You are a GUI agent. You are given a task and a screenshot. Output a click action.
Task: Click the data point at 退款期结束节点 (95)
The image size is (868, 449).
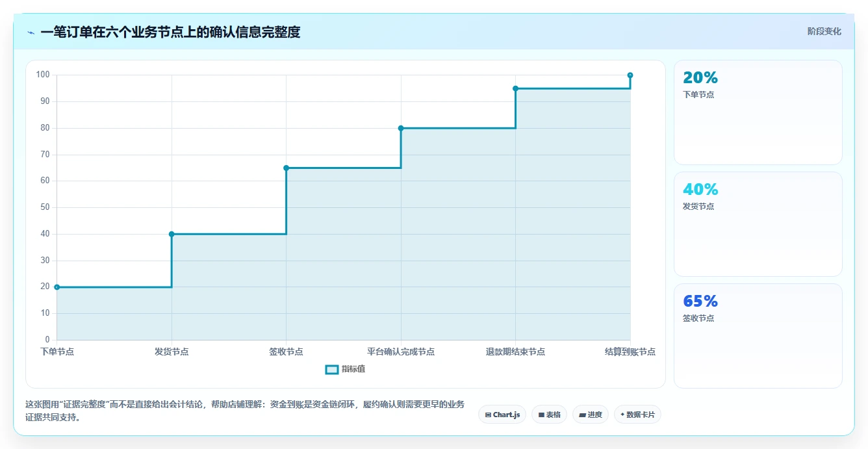[x=515, y=88]
